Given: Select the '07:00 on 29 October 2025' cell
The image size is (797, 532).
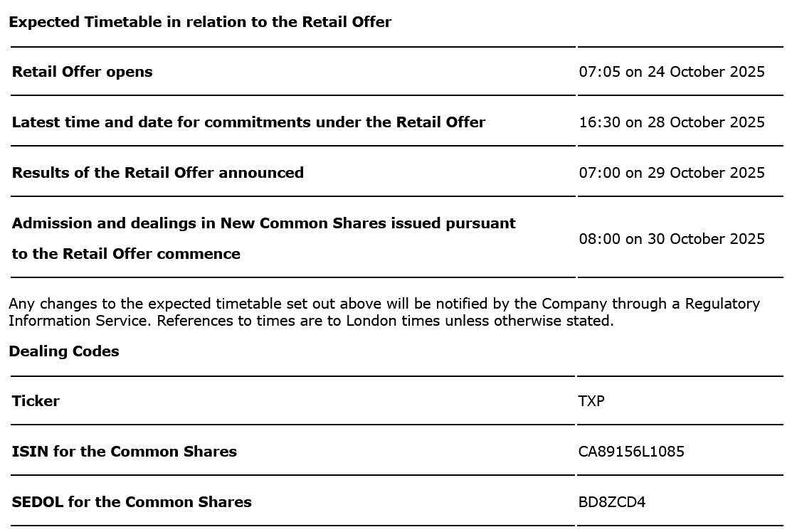Looking at the screenshot, I should pos(672,173).
